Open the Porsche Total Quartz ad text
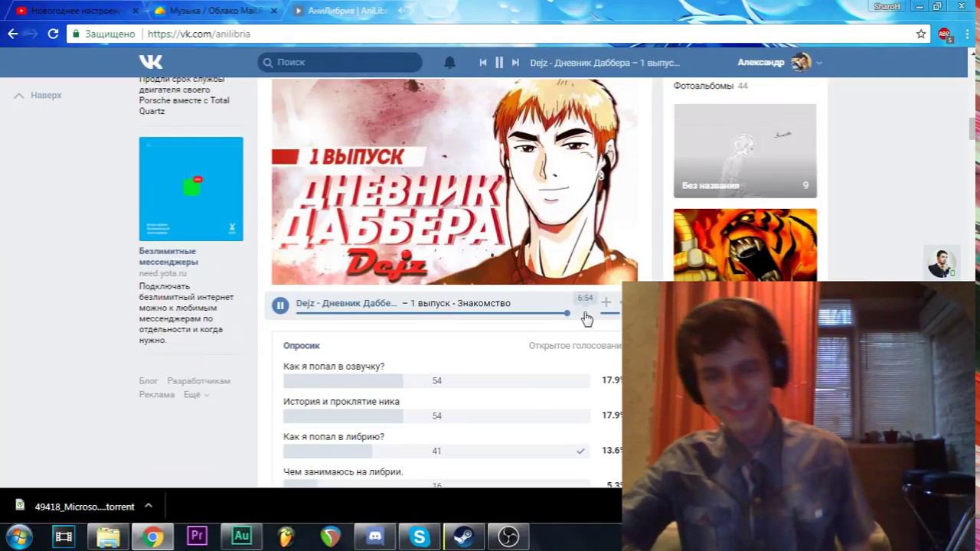 tap(184, 95)
